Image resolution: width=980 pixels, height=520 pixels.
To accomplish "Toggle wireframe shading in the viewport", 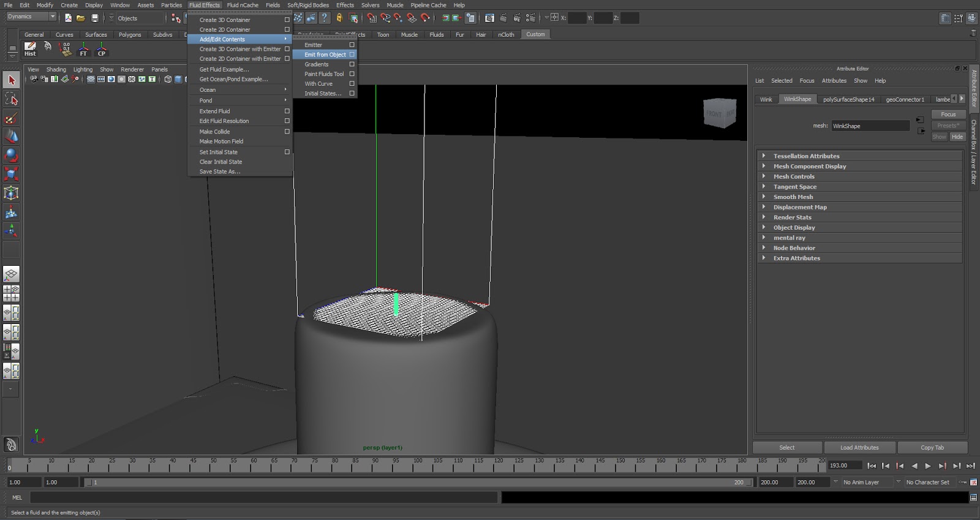I will pos(168,79).
